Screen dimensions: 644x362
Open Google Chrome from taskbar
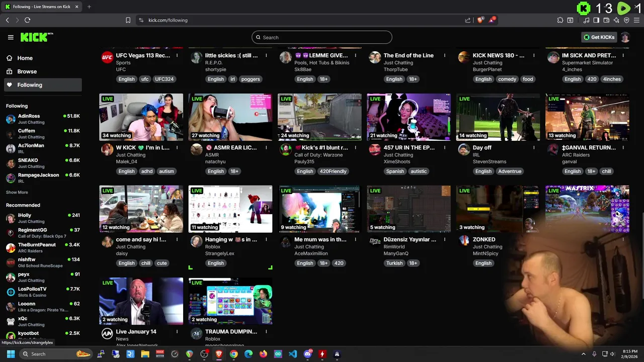233,354
